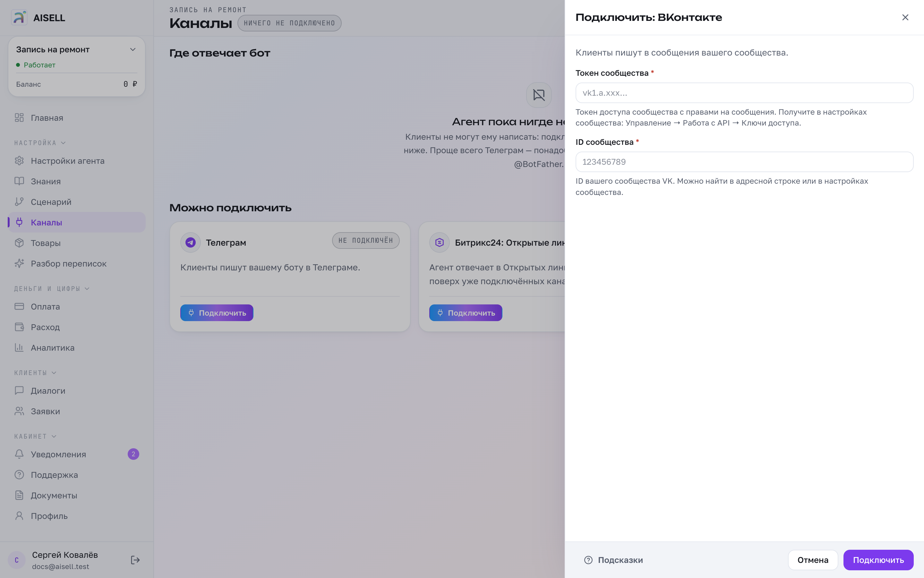This screenshot has height=578, width=924.
Task: Open the Товары section
Action: coord(77,243)
